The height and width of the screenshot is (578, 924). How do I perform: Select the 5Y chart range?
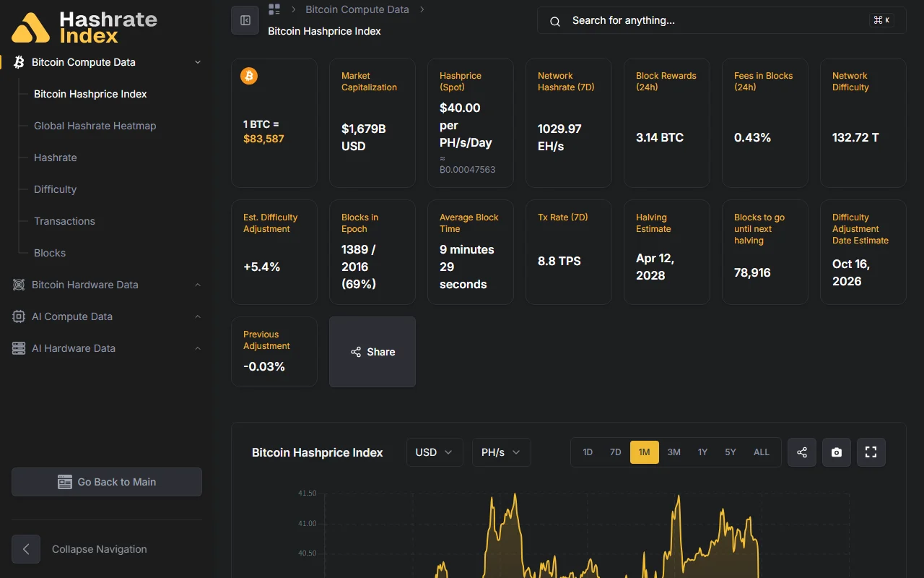click(731, 452)
